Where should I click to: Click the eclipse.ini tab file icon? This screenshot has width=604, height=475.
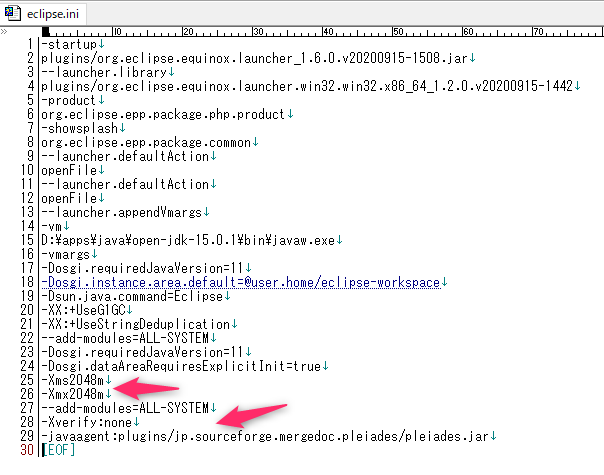click(12, 13)
